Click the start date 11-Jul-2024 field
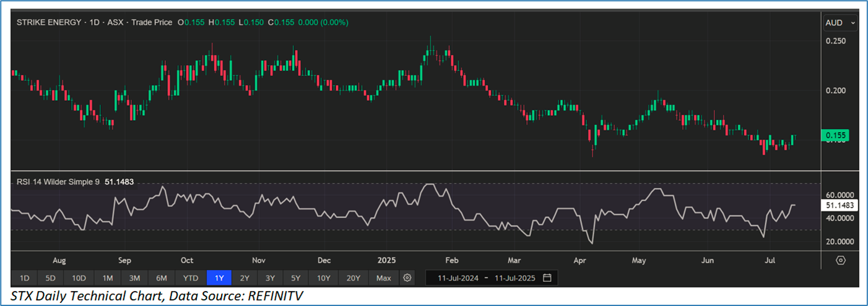 tap(459, 278)
